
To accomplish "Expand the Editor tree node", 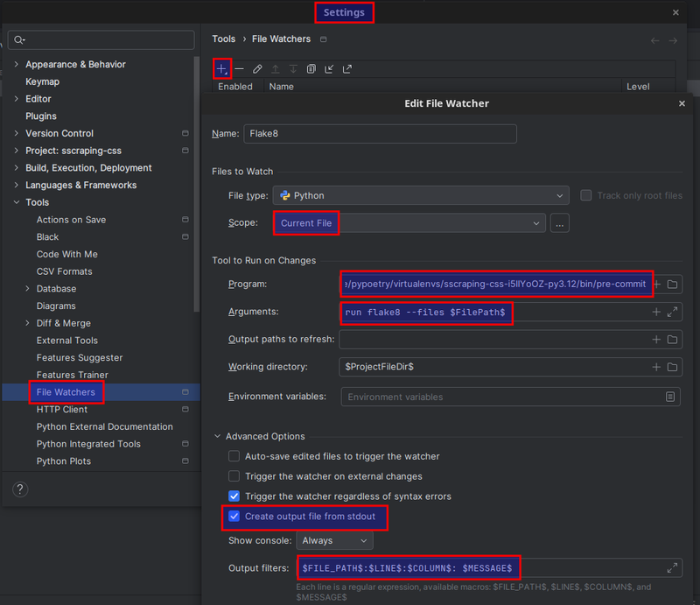I will (17, 99).
